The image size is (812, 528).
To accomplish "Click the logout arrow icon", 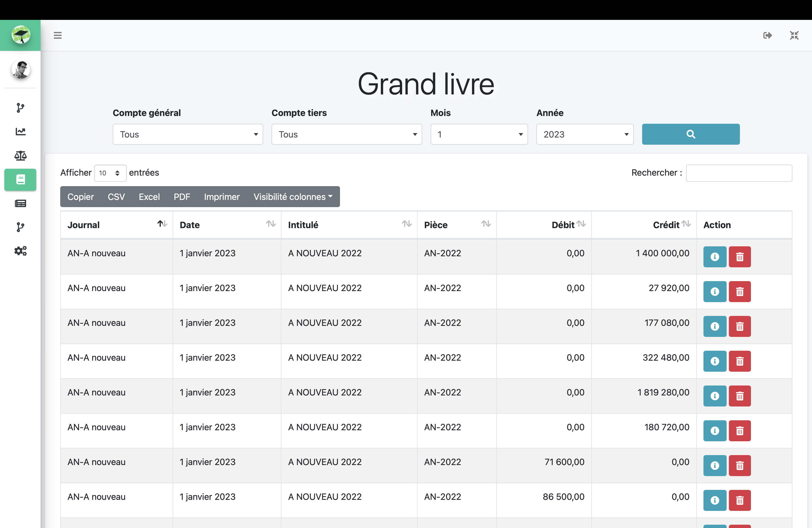I will pos(767,35).
